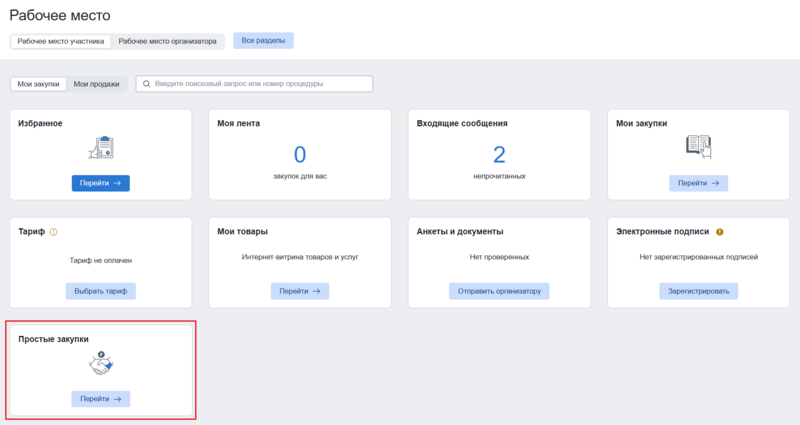Switch to Рабочее место организатора tab
The height and width of the screenshot is (425, 800).
click(167, 41)
